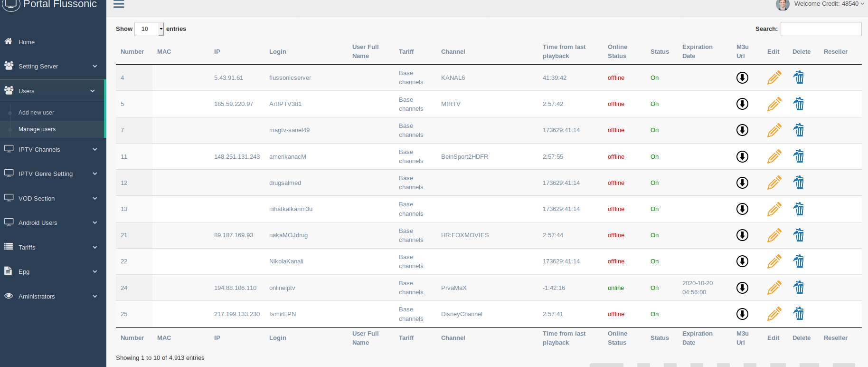Download M3u URL for IsmirEPN
Viewport: 868px width, 367px height.
742,314
